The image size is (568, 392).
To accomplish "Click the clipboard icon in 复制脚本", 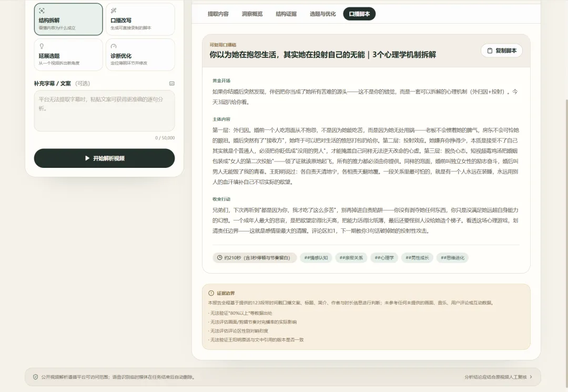I will (x=490, y=51).
